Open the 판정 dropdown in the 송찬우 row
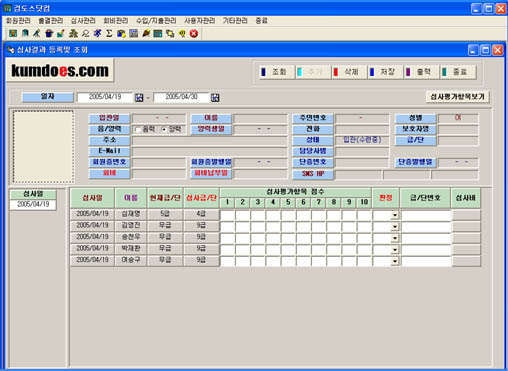The image size is (508, 371). (x=395, y=238)
